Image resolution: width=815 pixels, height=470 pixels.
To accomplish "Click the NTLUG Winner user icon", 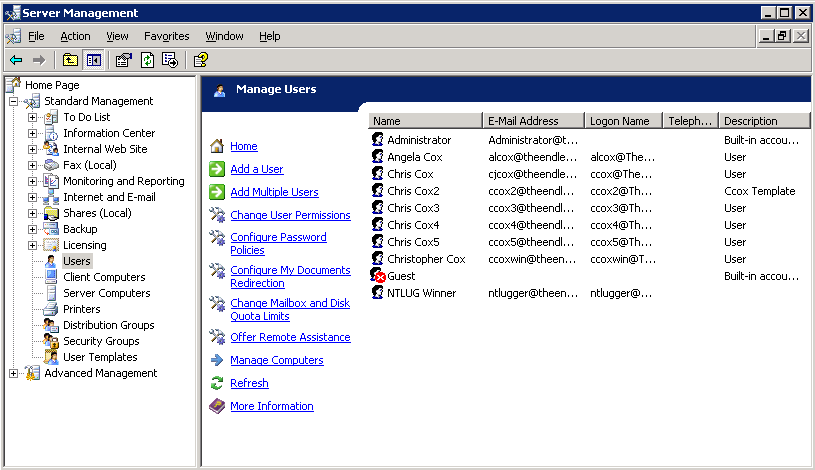I will click(x=378, y=293).
